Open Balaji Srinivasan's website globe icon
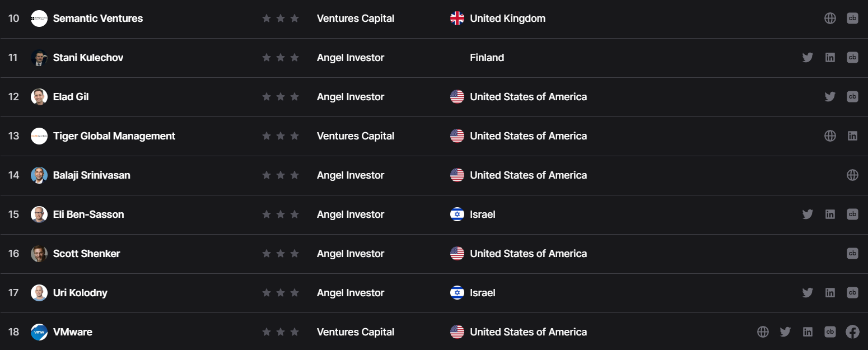Viewport: 868px width, 350px height. click(x=852, y=175)
